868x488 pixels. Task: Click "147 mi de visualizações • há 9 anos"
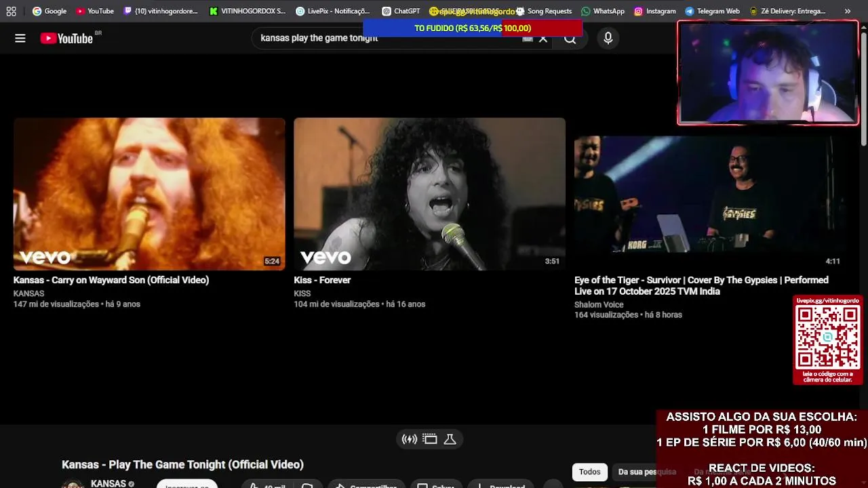(x=77, y=304)
